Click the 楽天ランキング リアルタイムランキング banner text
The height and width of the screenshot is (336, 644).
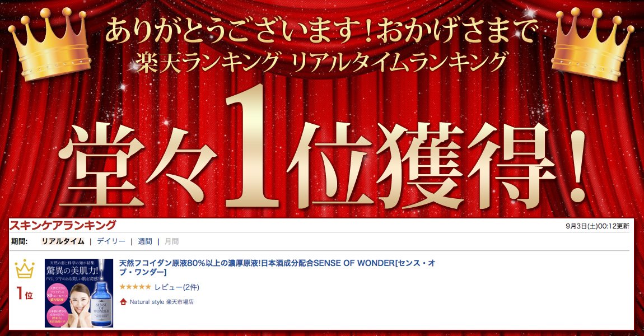click(321, 63)
